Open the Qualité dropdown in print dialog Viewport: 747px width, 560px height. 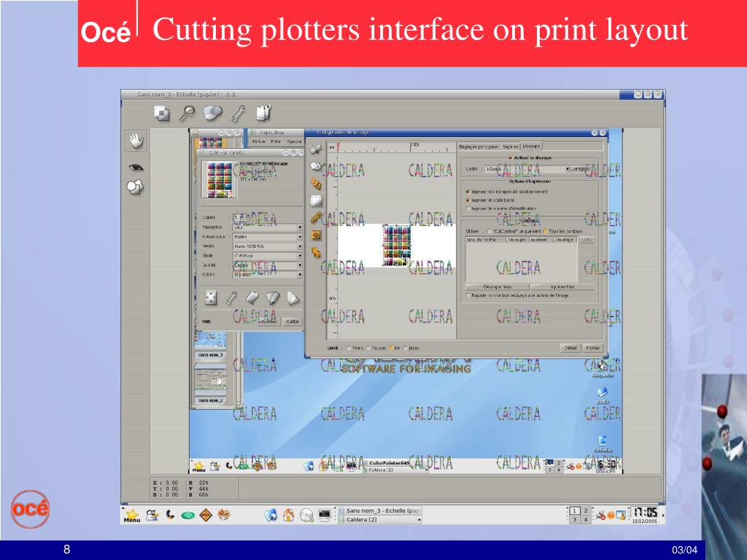coord(267,265)
